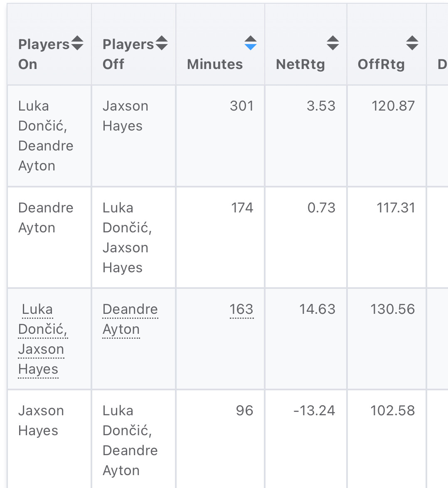
Task: Click the Players Off header text
Action: tap(128, 54)
